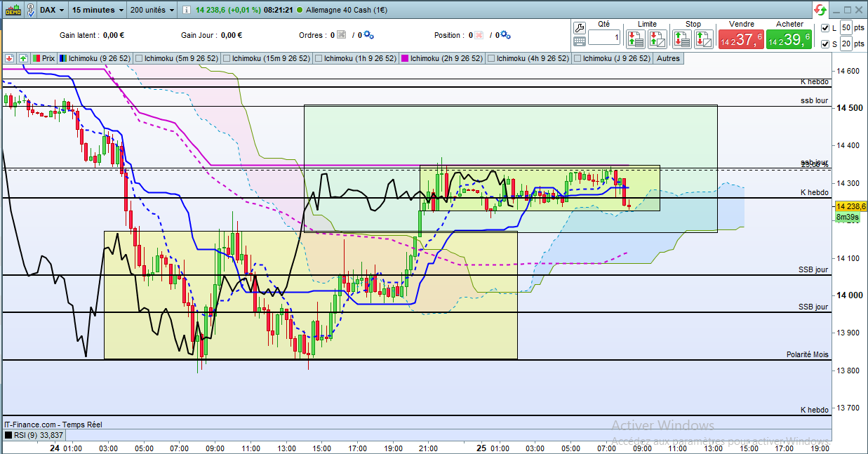The image size is (868, 454).
Task: Click the red-green refresh arrows icon
Action: pyautogui.click(x=820, y=10)
